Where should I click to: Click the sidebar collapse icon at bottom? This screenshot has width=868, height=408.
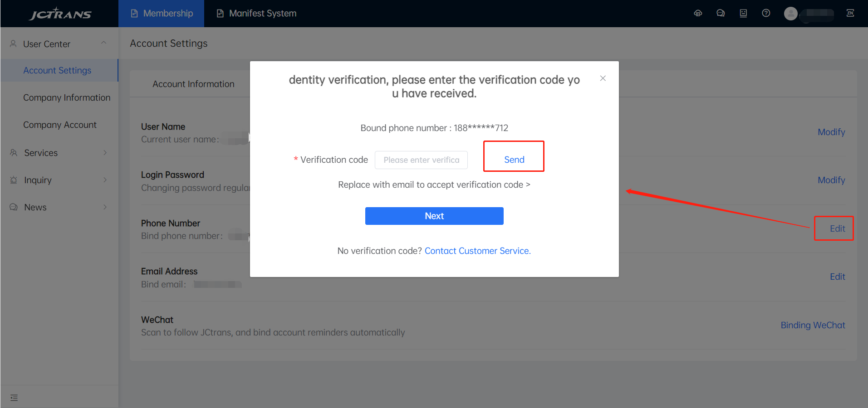click(x=14, y=398)
